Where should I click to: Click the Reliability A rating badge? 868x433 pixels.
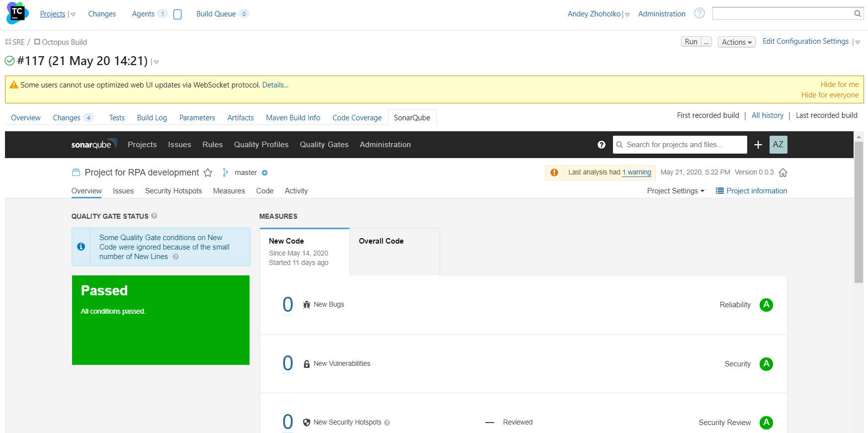click(766, 305)
